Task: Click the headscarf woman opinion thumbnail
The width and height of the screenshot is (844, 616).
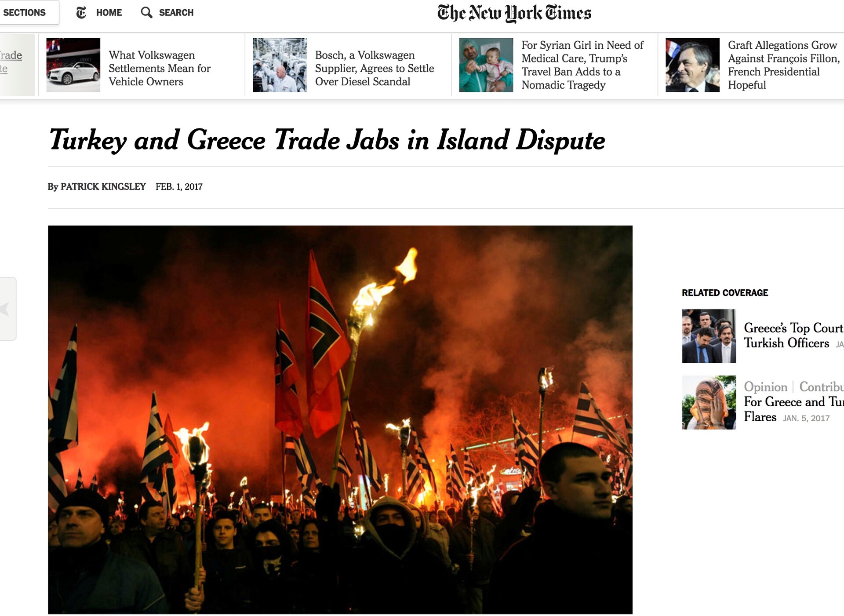Action: pyautogui.click(x=709, y=402)
